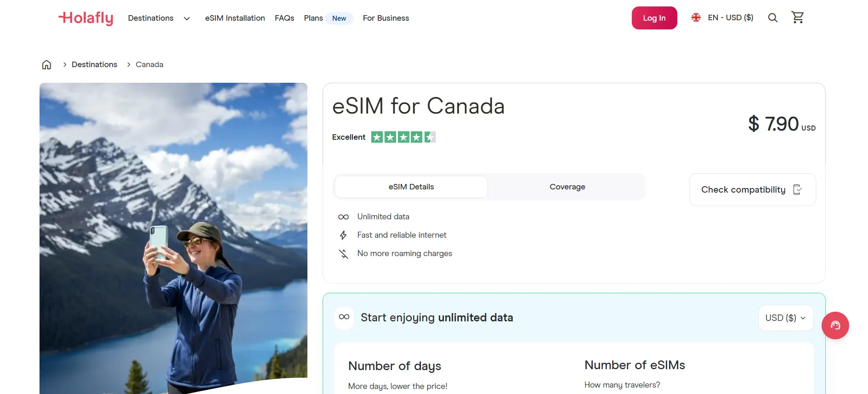
Task: Open the FAQs page
Action: [284, 18]
